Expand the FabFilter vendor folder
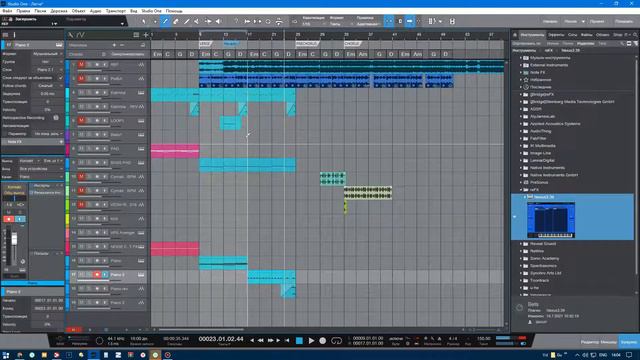640x360 pixels. pyautogui.click(x=521, y=138)
